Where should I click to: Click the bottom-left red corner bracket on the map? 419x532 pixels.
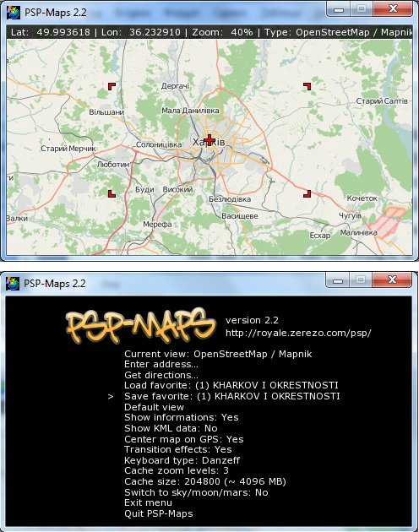112,193
